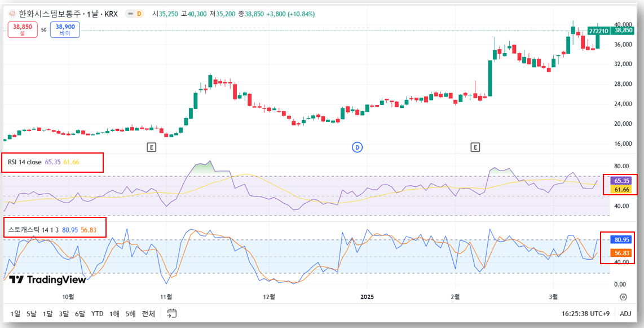The width and height of the screenshot is (644, 328).
Task: Click the orange D market status badge
Action: point(139,14)
